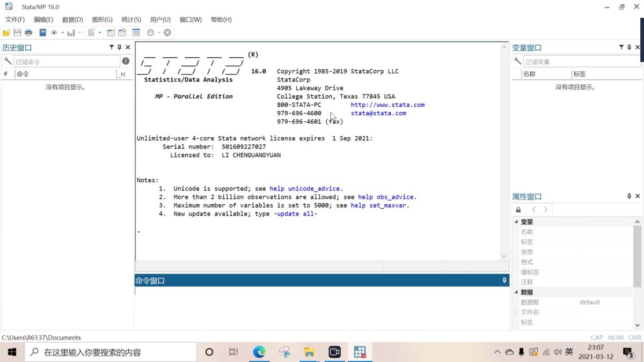Open the http://www.stata.com link
The height and width of the screenshot is (362, 644).
click(x=387, y=105)
